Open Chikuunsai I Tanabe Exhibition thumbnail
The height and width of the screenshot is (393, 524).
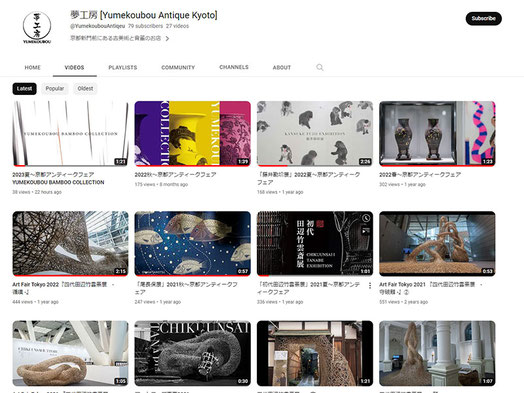coord(315,243)
